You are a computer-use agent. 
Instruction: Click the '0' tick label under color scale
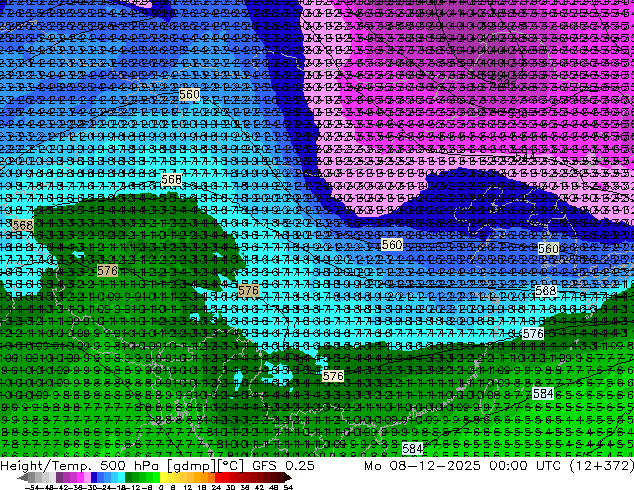pyautogui.click(x=161, y=487)
